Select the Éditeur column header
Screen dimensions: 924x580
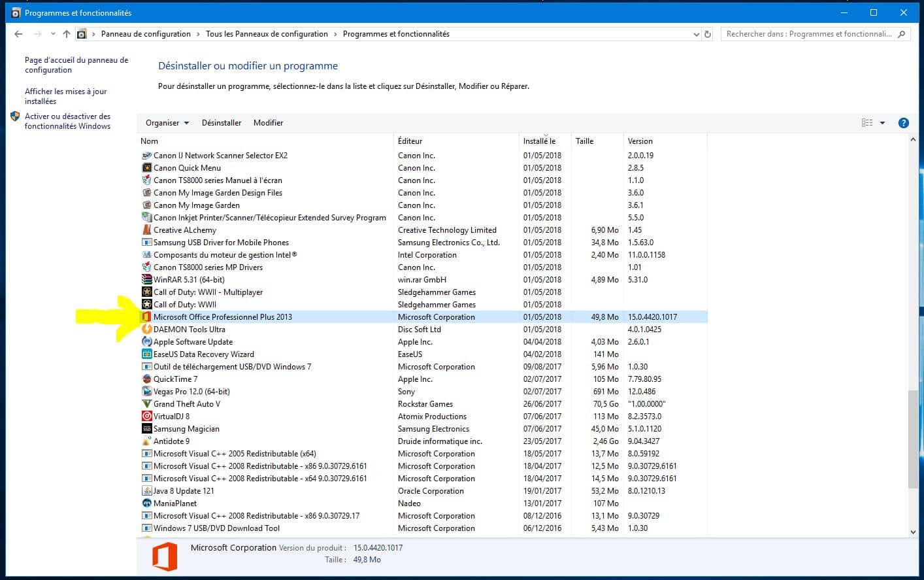tap(410, 141)
